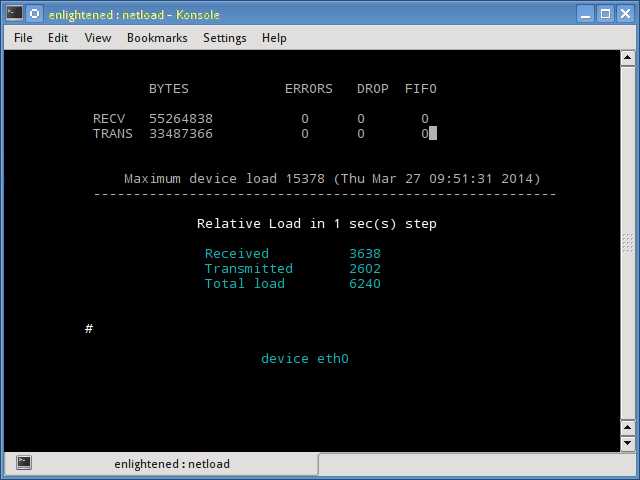Maximize the Konsole window
The width and height of the screenshot is (640, 480).
(x=605, y=14)
